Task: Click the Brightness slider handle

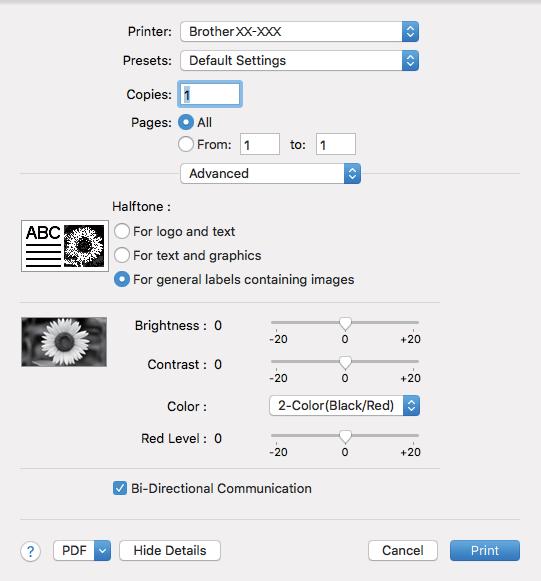Action: tap(345, 324)
